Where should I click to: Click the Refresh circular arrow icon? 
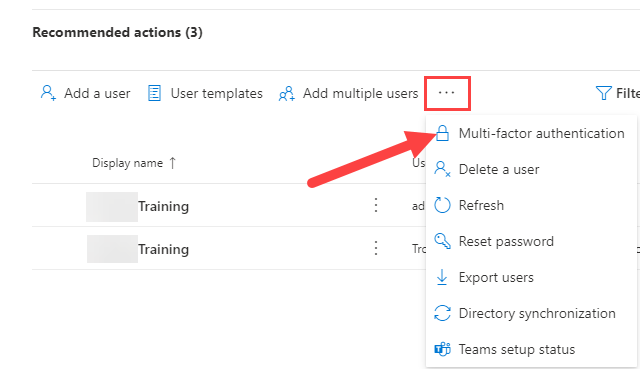tap(442, 205)
